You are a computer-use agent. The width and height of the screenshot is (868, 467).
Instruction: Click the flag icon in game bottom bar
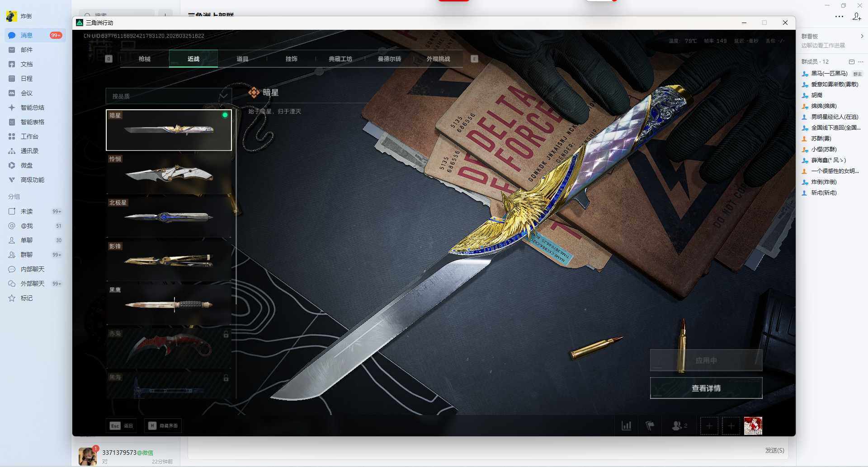click(650, 426)
